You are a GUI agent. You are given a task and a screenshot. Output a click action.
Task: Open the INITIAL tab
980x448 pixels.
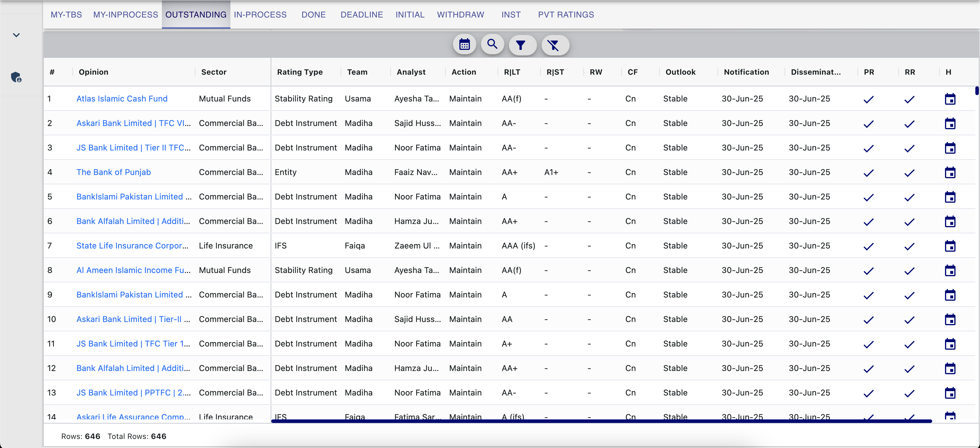pyautogui.click(x=410, y=15)
